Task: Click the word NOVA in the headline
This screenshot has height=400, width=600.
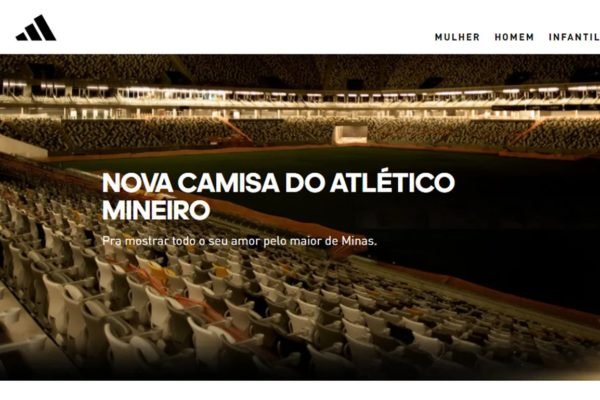Action: [x=138, y=183]
